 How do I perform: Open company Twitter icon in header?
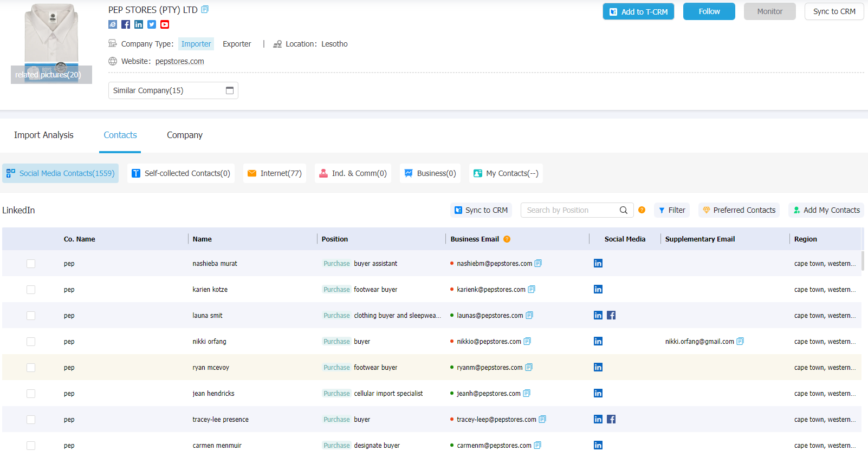click(x=152, y=24)
